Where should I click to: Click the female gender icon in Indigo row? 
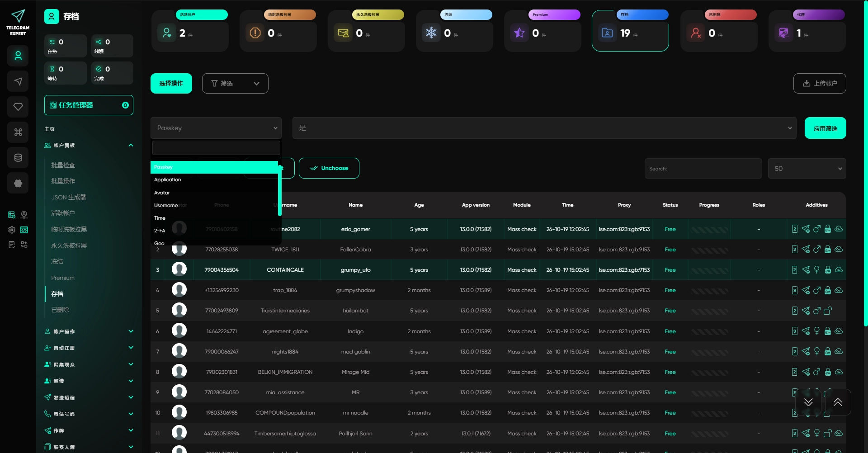pyautogui.click(x=817, y=331)
